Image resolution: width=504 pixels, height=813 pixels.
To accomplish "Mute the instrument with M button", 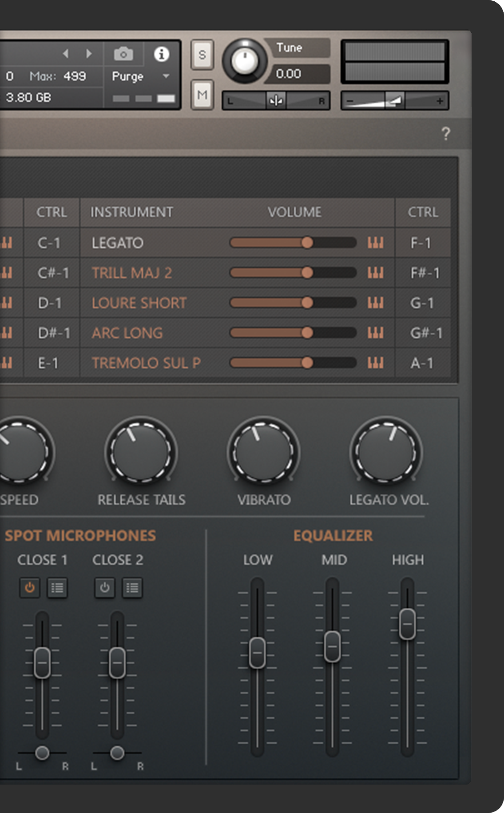I will coord(202,95).
